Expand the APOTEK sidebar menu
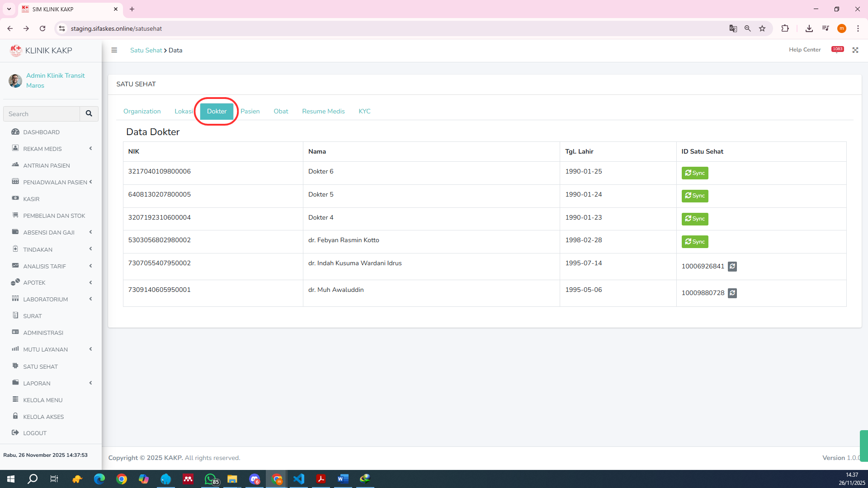868x488 pixels. tap(34, 283)
